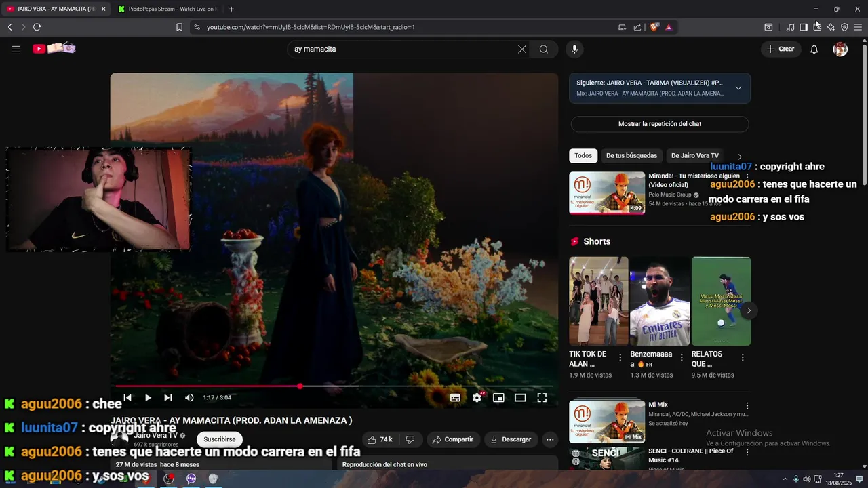Close the JAIRO VERA - AY MAMACITA tab
Viewport: 868px width, 488px height.
103,9
